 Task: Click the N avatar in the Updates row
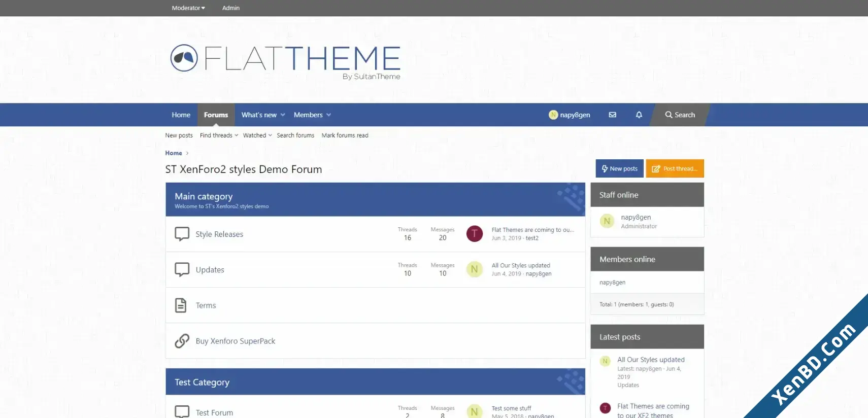pyautogui.click(x=475, y=269)
